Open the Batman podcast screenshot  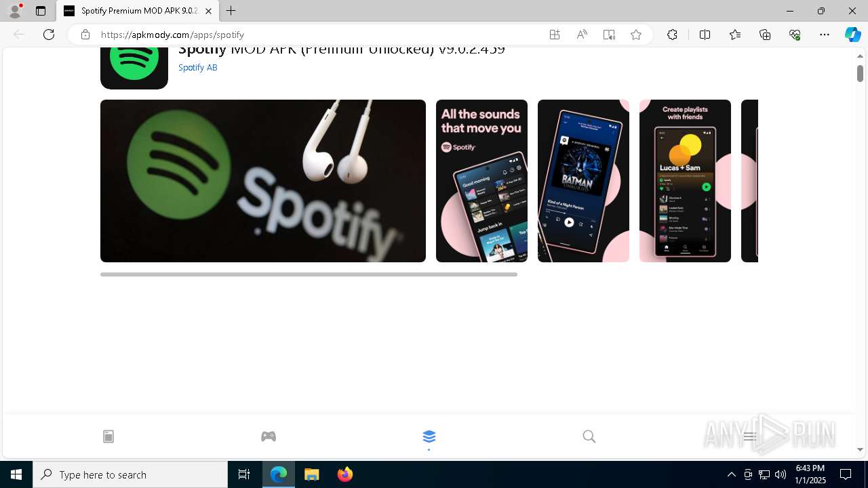click(583, 181)
